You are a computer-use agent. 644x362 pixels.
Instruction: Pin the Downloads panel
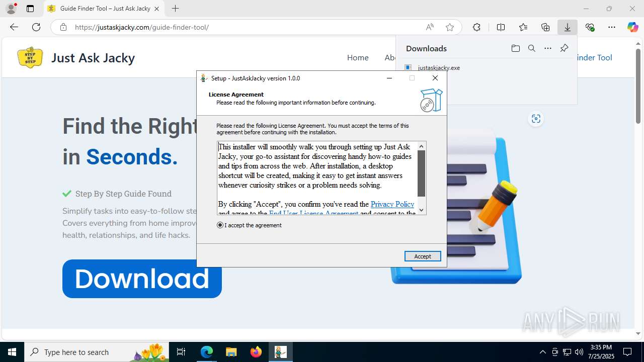(x=564, y=48)
